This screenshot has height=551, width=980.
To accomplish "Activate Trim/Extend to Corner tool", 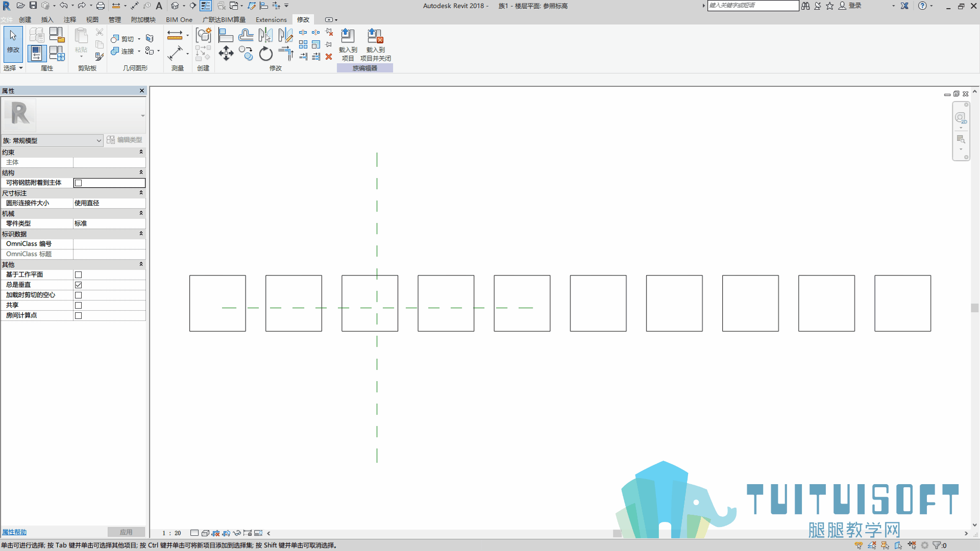I will point(285,53).
